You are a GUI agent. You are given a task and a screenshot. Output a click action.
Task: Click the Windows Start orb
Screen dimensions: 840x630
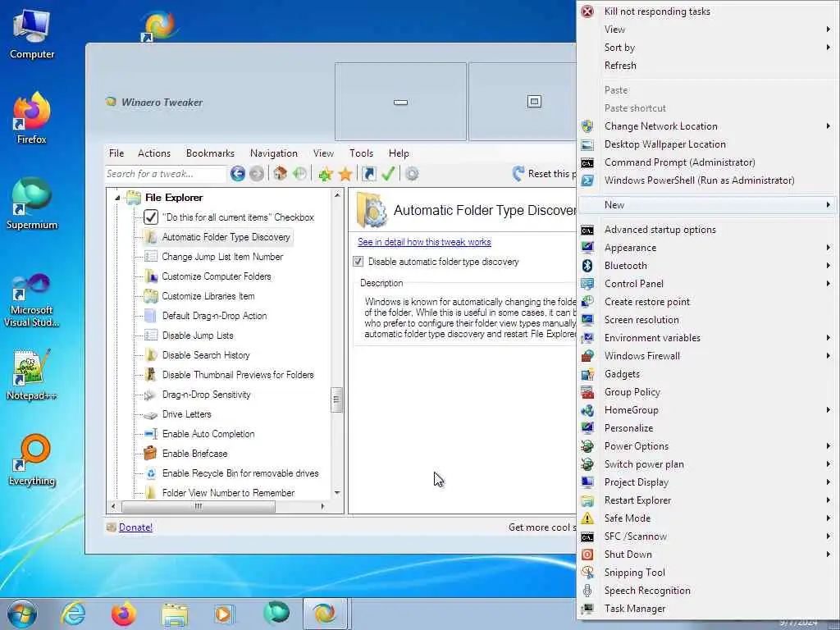point(22,614)
